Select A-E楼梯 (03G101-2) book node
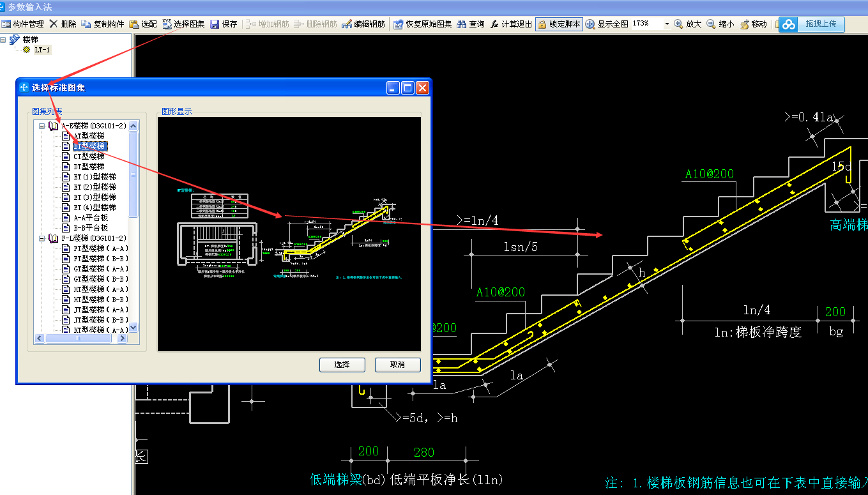The height and width of the screenshot is (495, 868). tap(93, 126)
